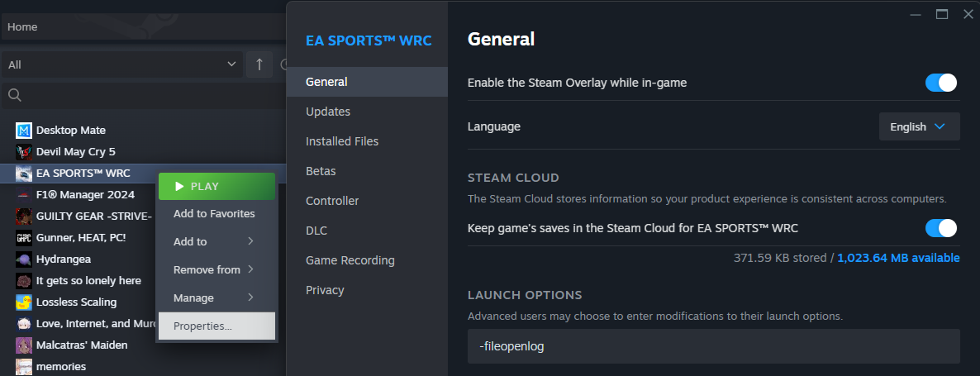Turn off Steam Cloud saves toggle
980x376 pixels.
pyautogui.click(x=941, y=228)
